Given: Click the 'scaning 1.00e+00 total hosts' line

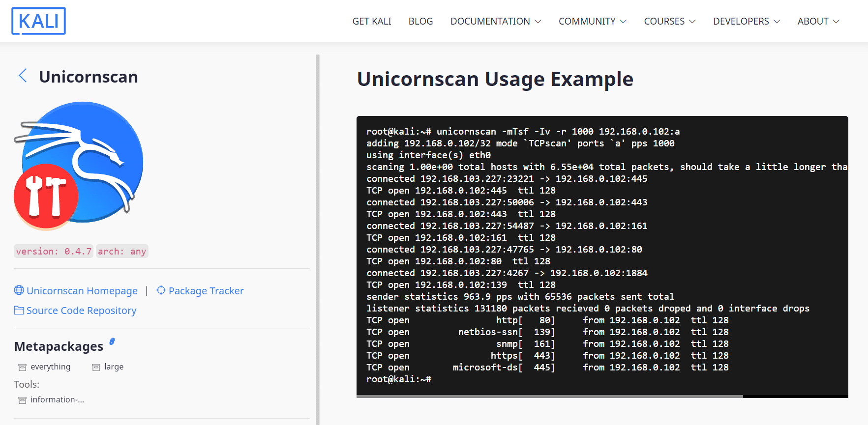Looking at the screenshot, I should 607,167.
